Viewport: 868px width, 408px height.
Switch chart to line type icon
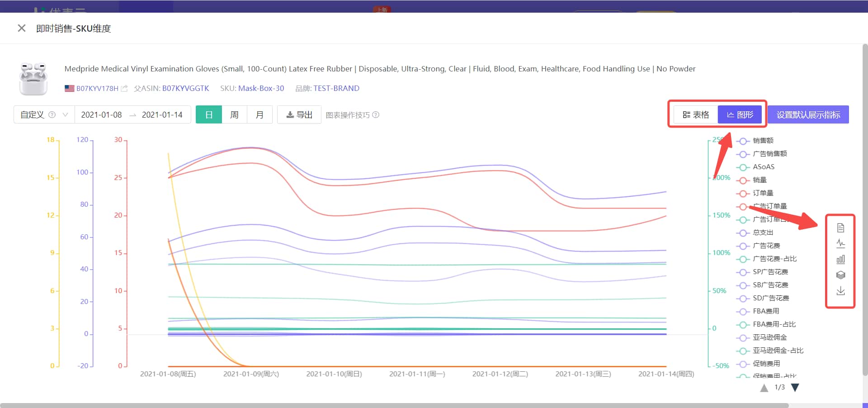click(x=840, y=243)
